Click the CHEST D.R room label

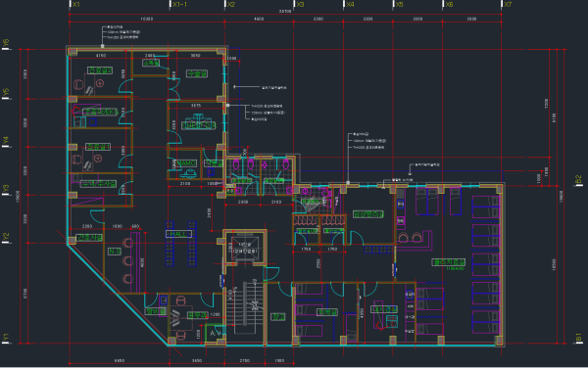[x=198, y=125]
